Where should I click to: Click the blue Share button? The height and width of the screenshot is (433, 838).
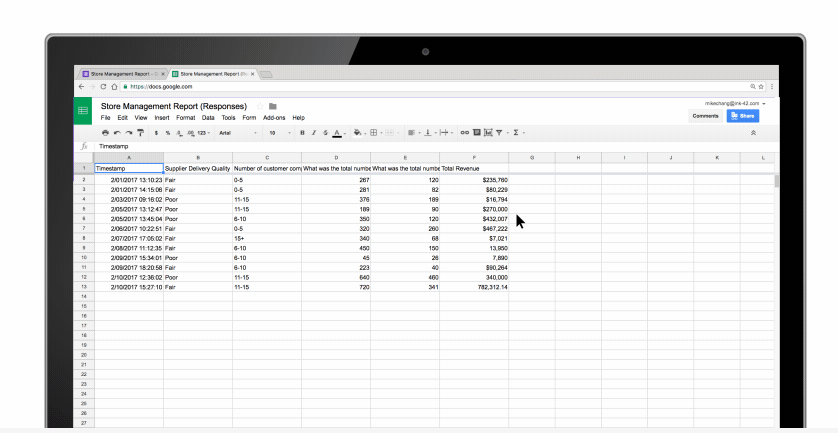742,116
